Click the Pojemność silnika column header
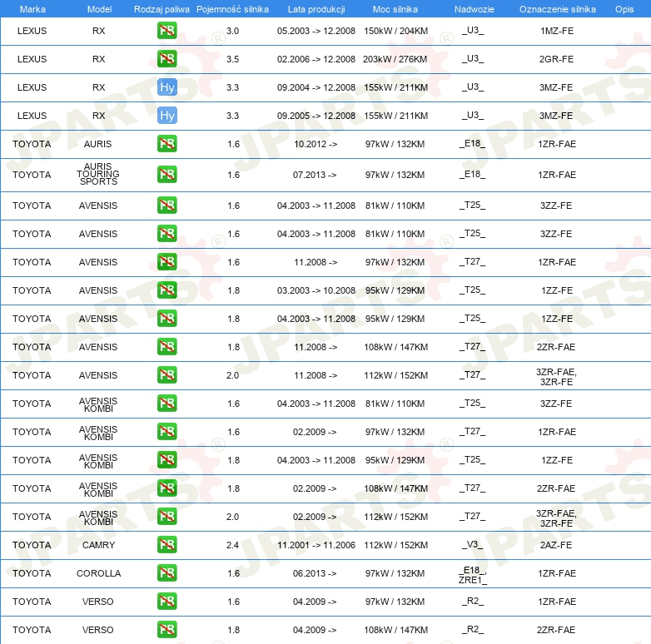 pyautogui.click(x=232, y=9)
